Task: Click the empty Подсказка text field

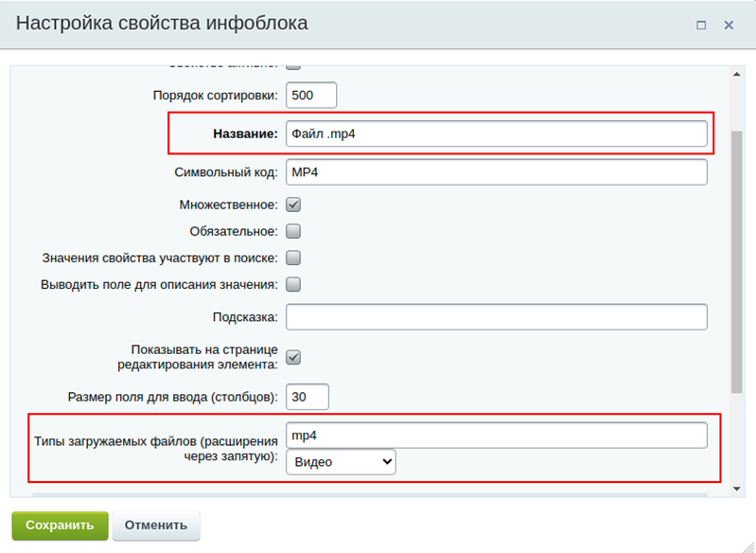Action: tap(496, 316)
